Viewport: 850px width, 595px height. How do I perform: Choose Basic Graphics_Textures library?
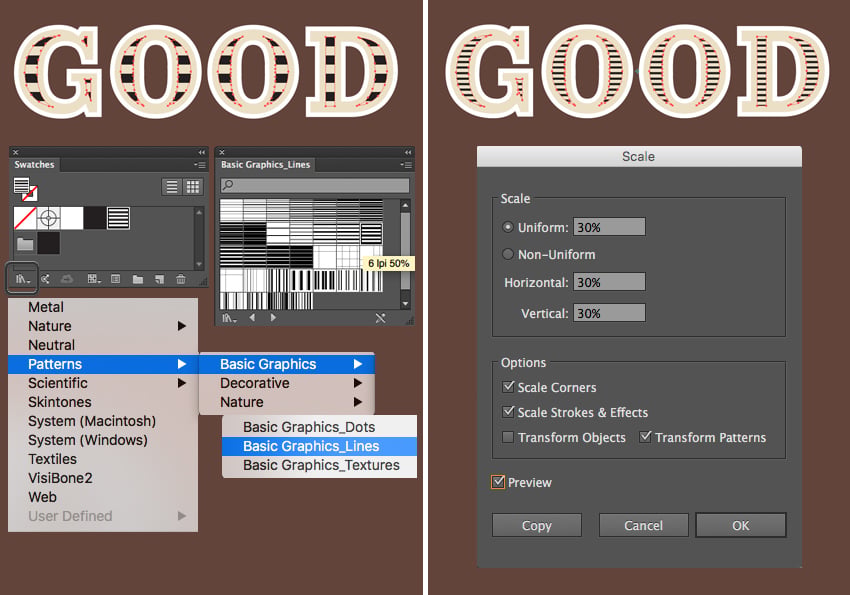tap(319, 465)
